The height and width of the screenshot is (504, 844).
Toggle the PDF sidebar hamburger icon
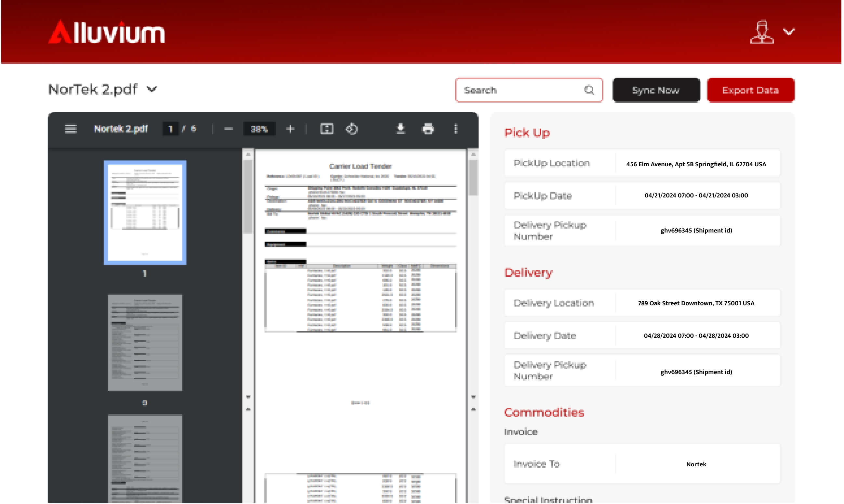(x=70, y=129)
